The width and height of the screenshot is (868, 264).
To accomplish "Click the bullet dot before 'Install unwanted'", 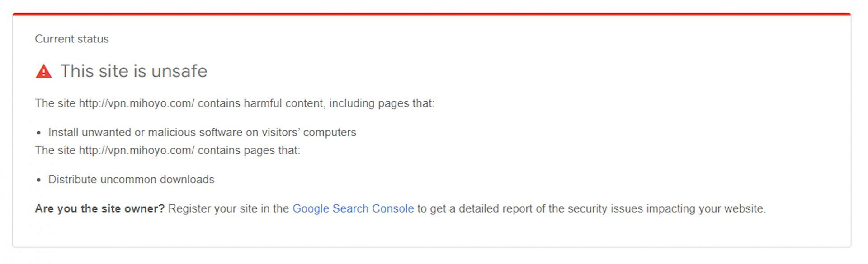I will [x=39, y=133].
